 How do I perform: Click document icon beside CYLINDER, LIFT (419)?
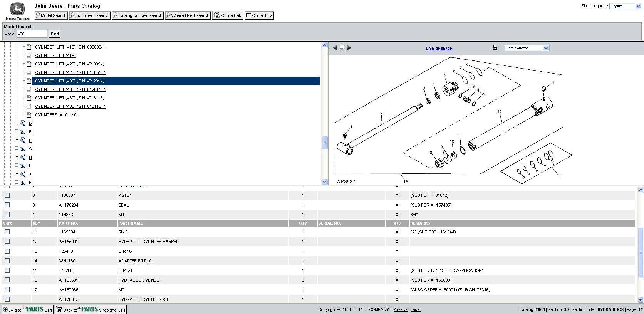(29, 55)
